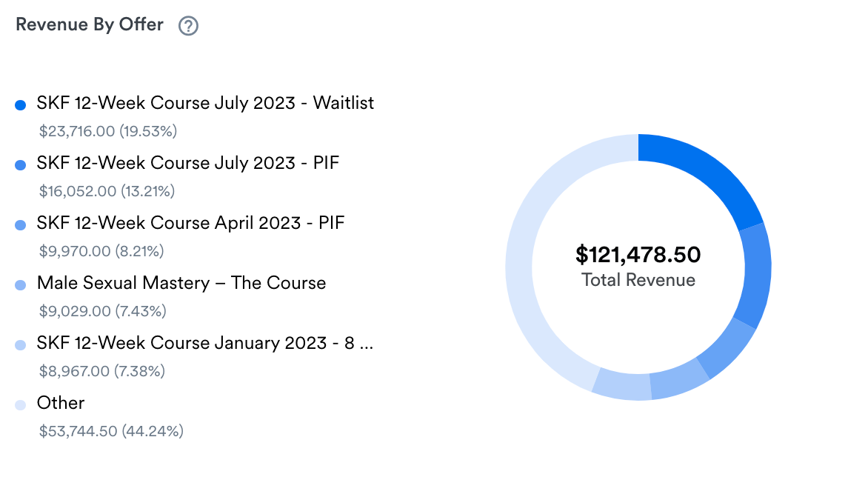Click the Revenue By Offer heading
Viewport: 868px width, 477px height.
(90, 24)
